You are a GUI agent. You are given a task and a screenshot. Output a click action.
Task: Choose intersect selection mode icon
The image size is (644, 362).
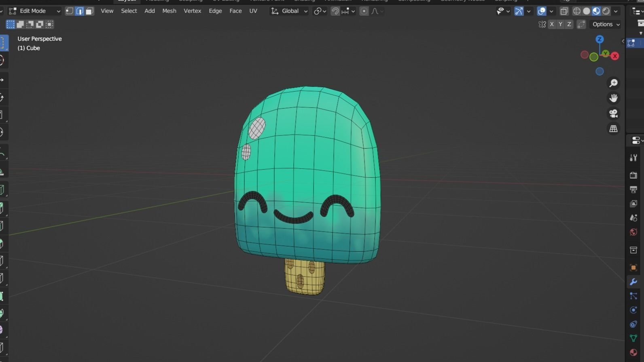tap(49, 24)
